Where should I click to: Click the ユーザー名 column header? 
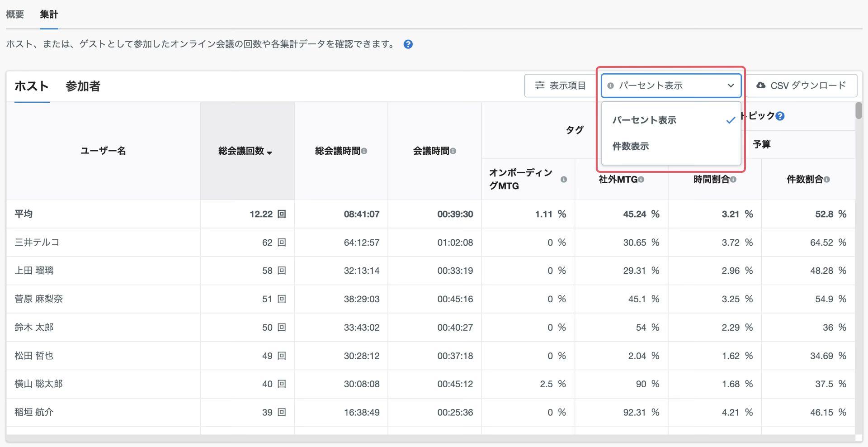click(x=103, y=151)
